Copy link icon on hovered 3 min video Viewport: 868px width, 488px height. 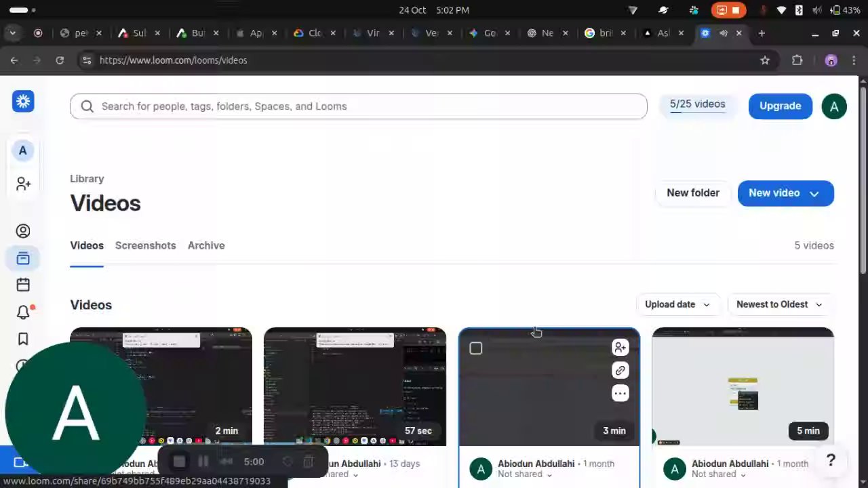point(620,371)
